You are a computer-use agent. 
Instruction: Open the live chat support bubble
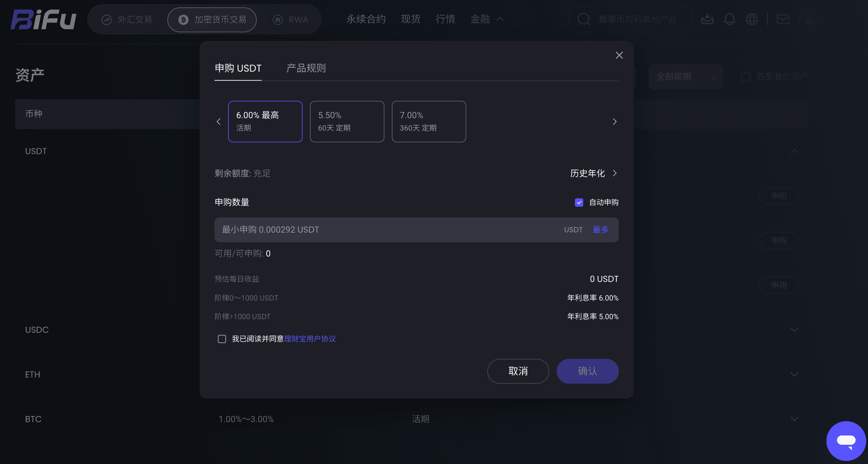pyautogui.click(x=846, y=441)
